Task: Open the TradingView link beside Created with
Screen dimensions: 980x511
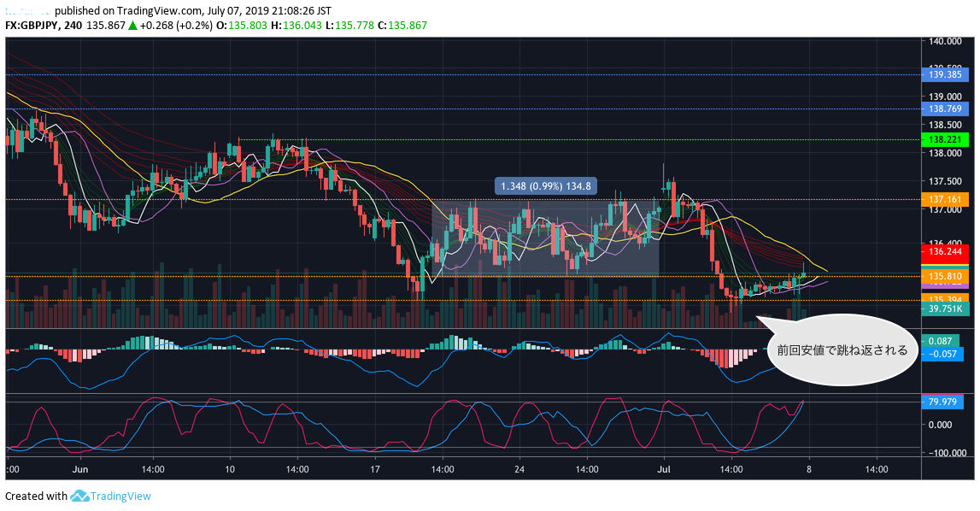Action: (x=120, y=496)
